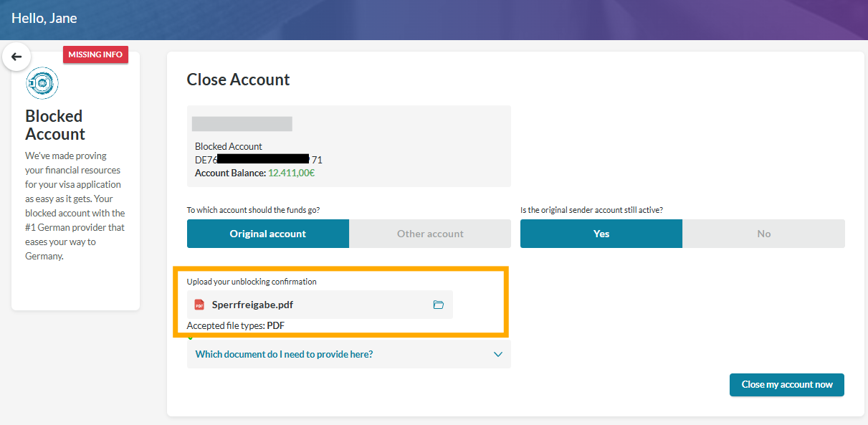Viewport: 868px width, 425px height.
Task: Click the Hello, Jane greeting
Action: coord(44,18)
